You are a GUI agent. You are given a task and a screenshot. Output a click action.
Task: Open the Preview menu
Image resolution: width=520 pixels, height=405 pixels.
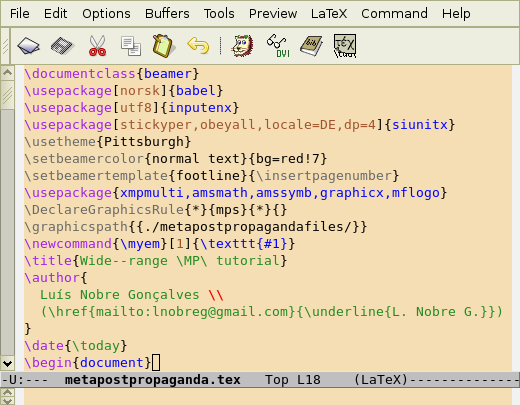pos(273,14)
